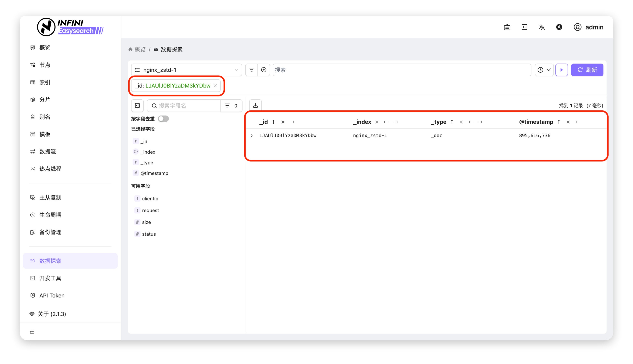Remove the _id filter tag

pos(215,86)
